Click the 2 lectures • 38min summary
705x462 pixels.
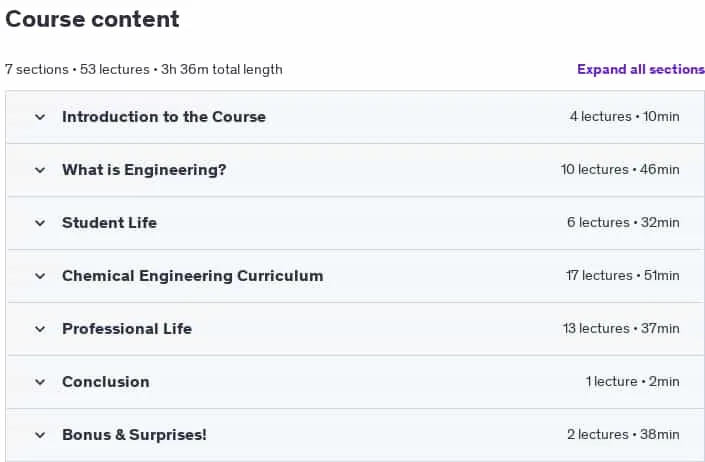tap(623, 435)
